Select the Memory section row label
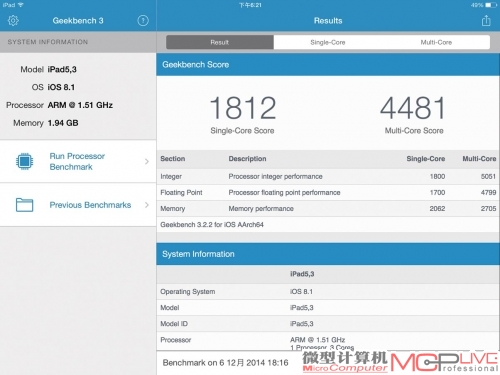Screen dimensions: 500x375 [x=173, y=208]
